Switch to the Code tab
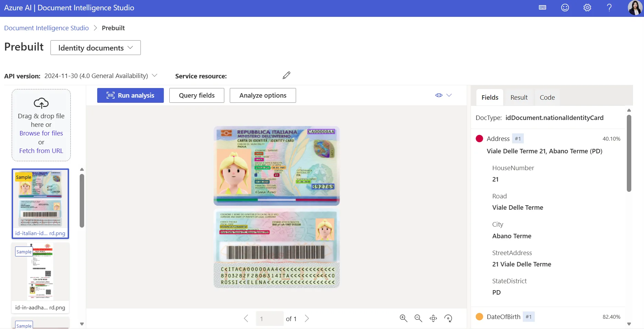 [547, 97]
